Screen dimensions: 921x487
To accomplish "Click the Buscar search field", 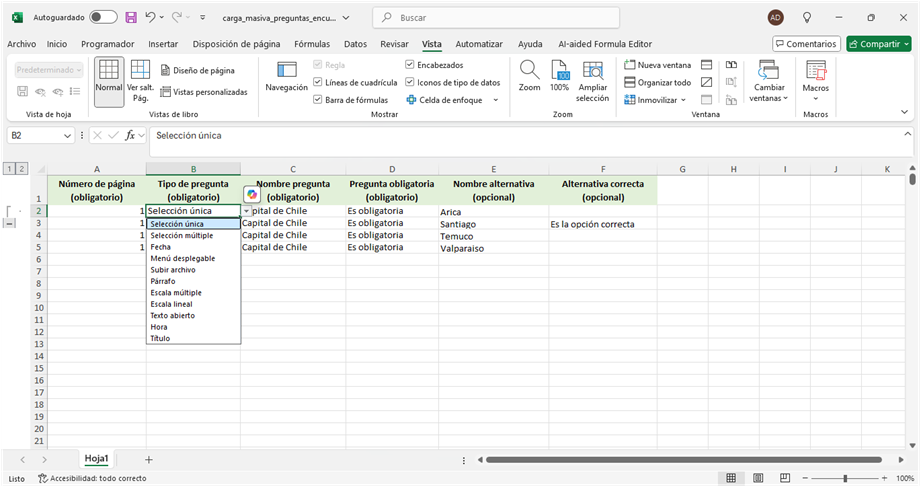I will click(496, 18).
